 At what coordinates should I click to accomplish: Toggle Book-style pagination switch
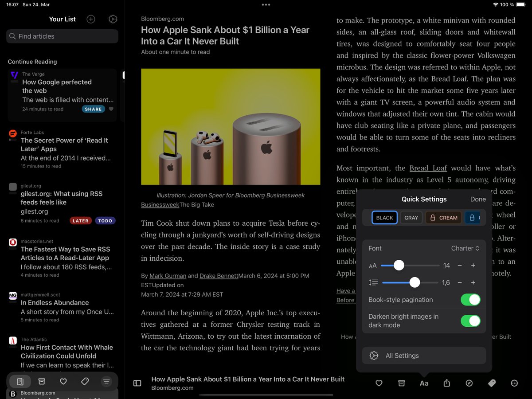point(470,300)
